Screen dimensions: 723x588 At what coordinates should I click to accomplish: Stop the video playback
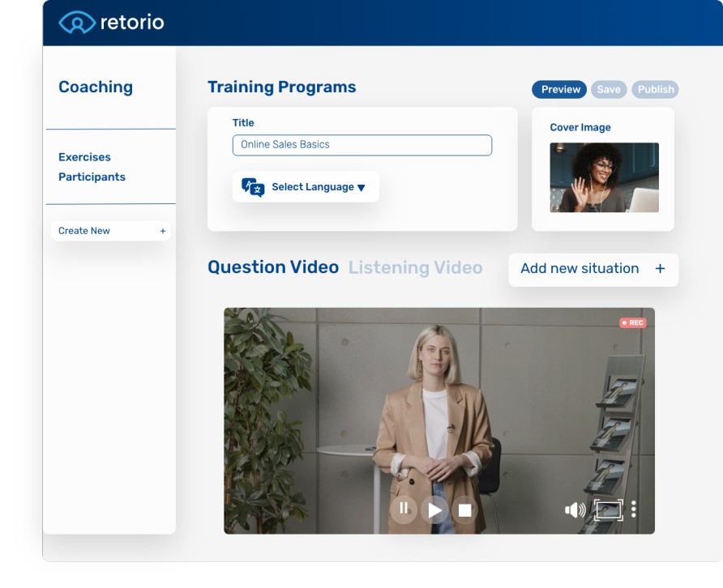pos(464,509)
